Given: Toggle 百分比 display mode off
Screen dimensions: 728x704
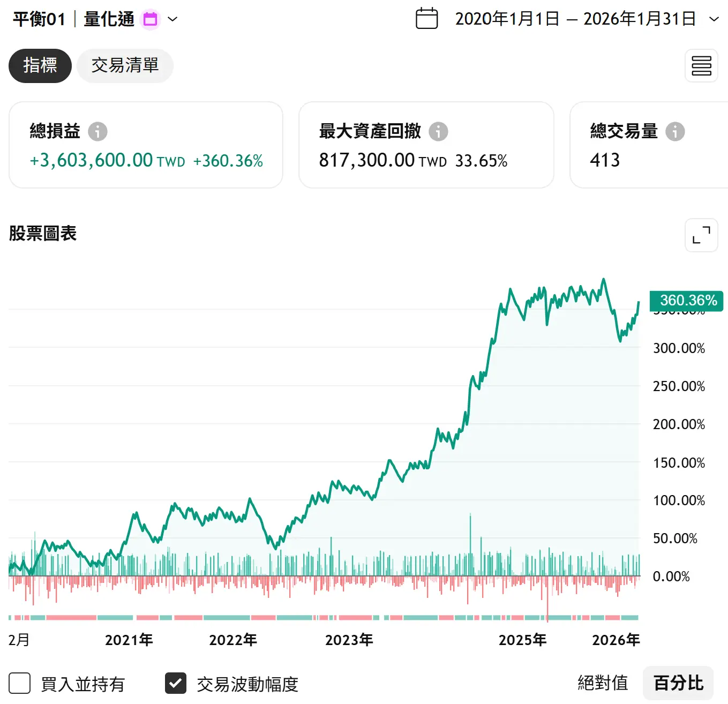Looking at the screenshot, I should (678, 683).
